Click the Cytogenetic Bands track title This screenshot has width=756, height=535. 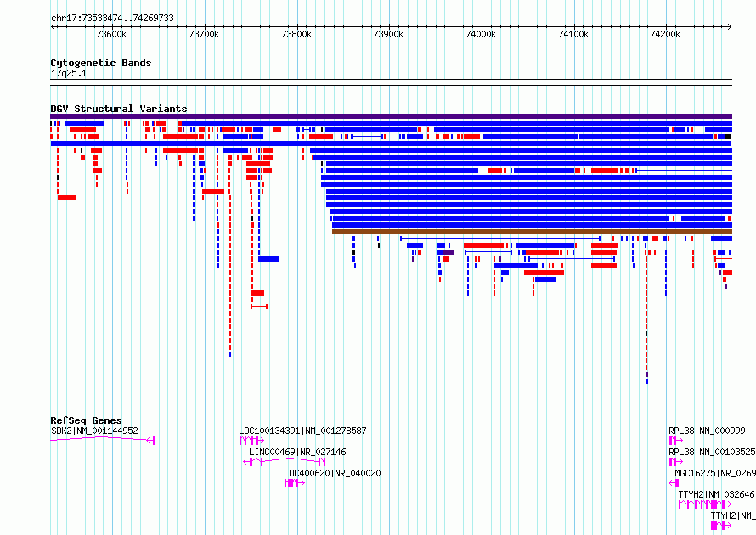tap(101, 63)
